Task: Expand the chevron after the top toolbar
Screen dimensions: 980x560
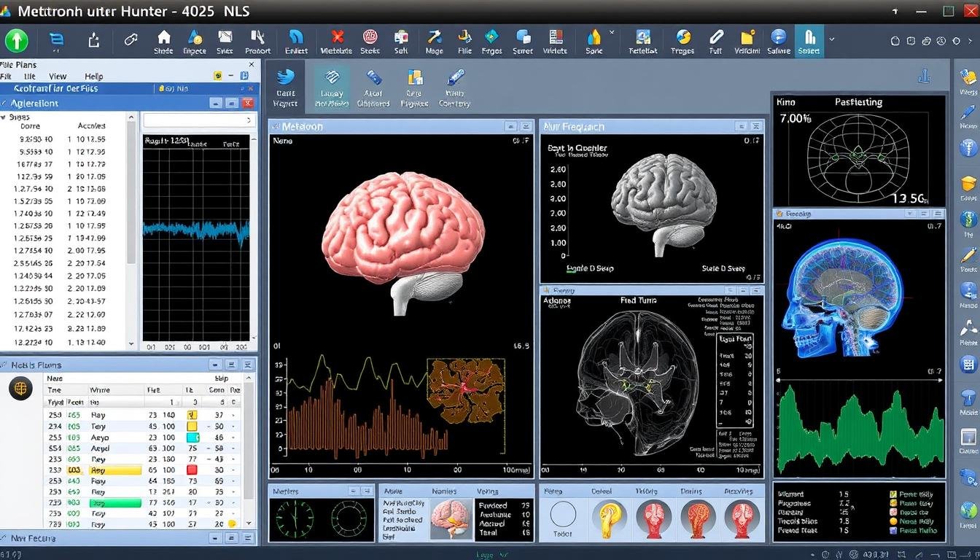Action: tap(832, 39)
